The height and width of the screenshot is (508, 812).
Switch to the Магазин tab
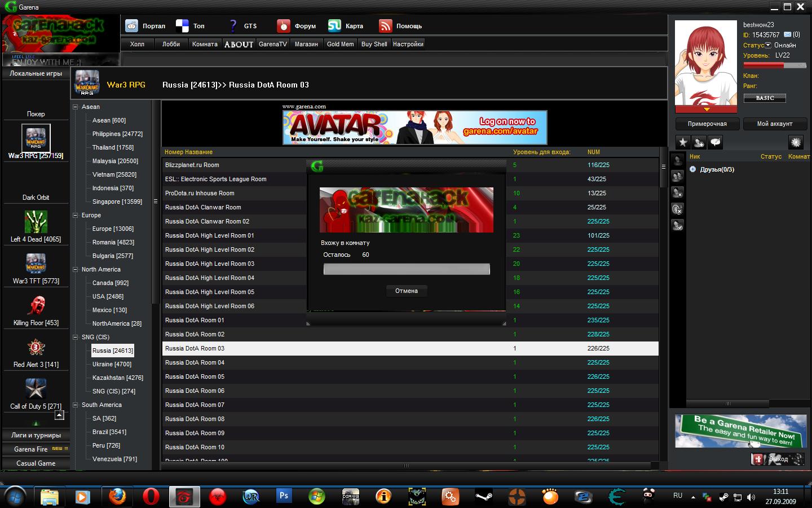coord(306,44)
